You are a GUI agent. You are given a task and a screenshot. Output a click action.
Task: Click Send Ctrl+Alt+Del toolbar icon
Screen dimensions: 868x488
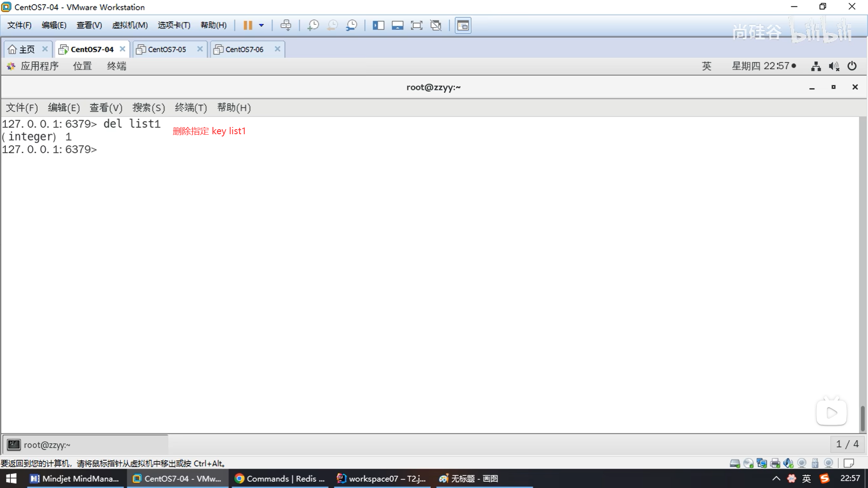point(286,25)
